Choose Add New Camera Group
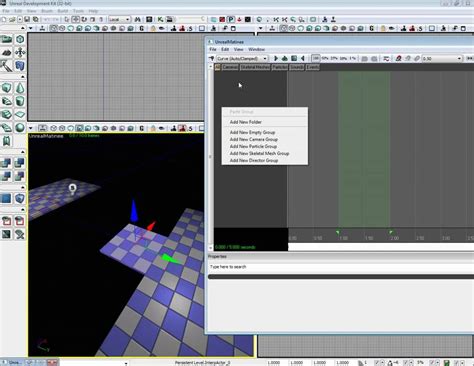The width and height of the screenshot is (474, 366). pyautogui.click(x=253, y=139)
